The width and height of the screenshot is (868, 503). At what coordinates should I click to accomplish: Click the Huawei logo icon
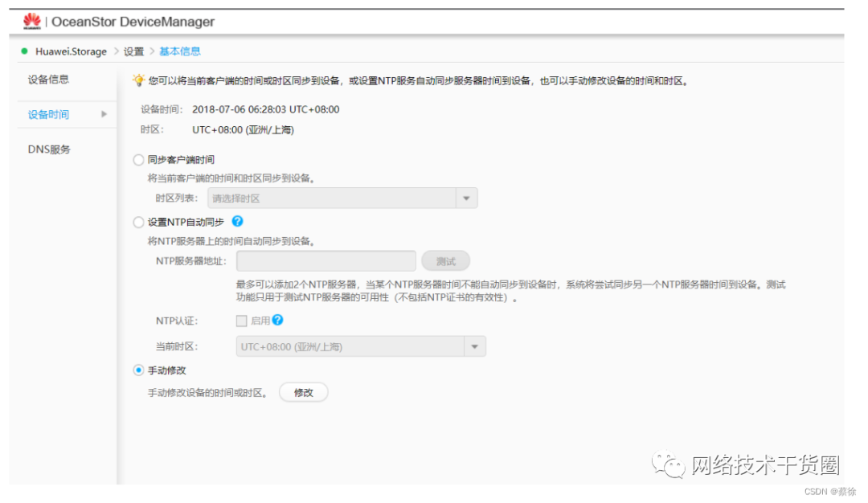point(31,22)
